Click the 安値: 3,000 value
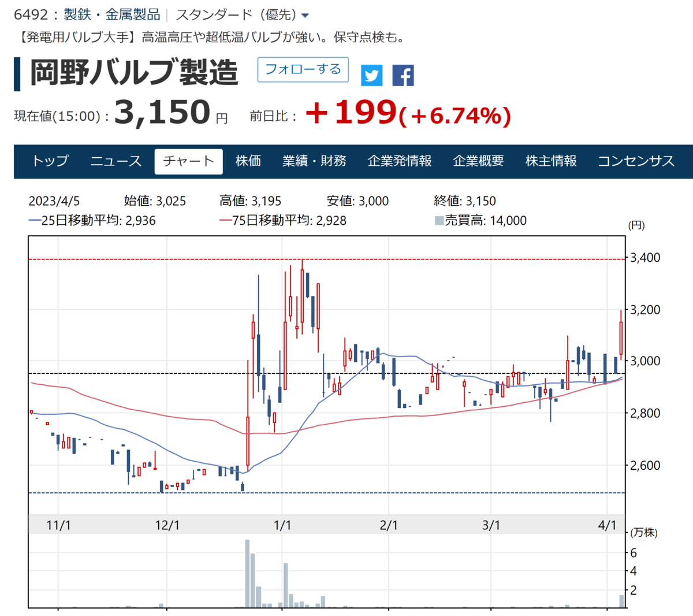The width and height of the screenshot is (693, 616). [357, 201]
